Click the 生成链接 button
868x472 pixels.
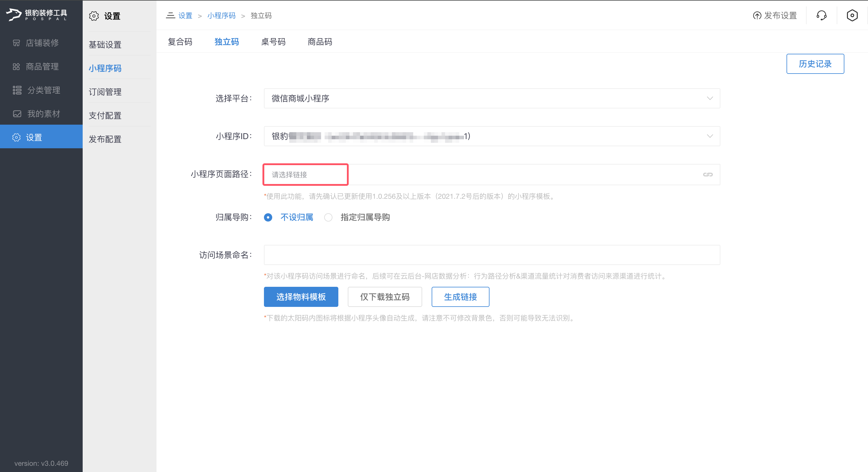(460, 297)
